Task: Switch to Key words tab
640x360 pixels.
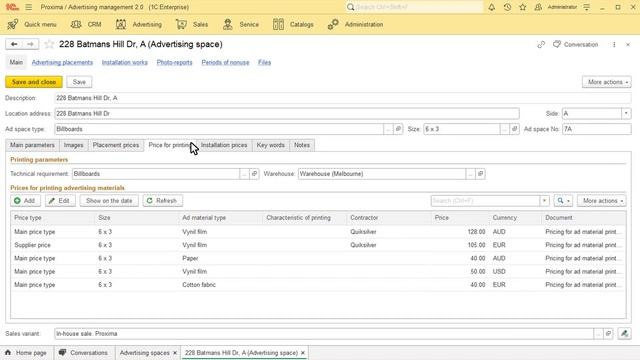Action: pyautogui.click(x=271, y=145)
